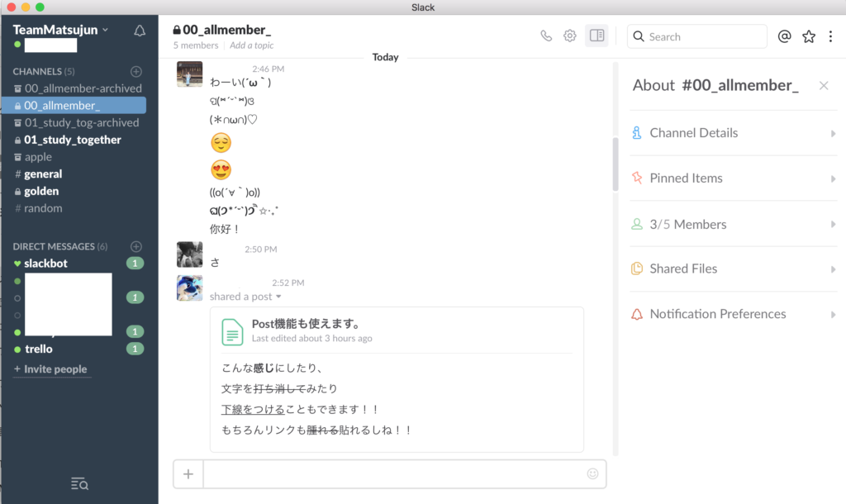Click the Search input field
The image size is (846, 504).
tap(704, 36)
